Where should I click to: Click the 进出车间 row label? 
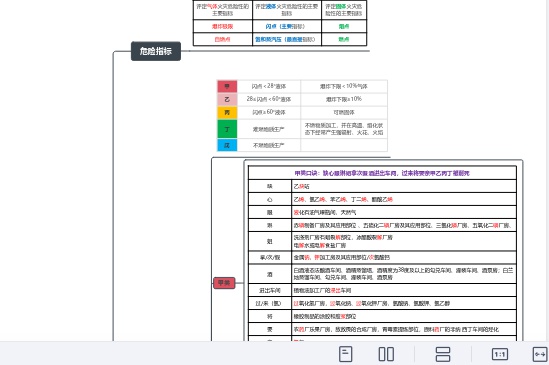point(270,290)
